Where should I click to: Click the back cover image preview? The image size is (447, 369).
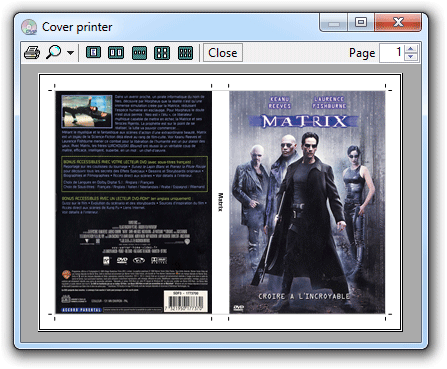coord(133,202)
